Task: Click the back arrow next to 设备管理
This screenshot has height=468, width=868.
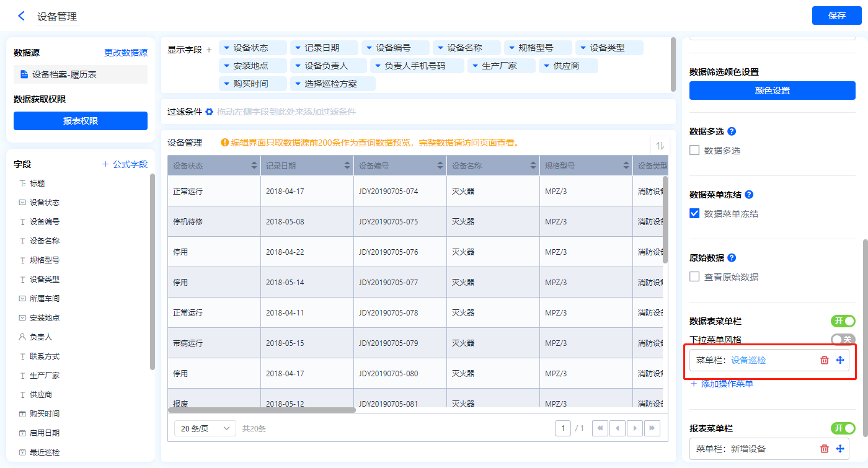Action: tap(22, 16)
